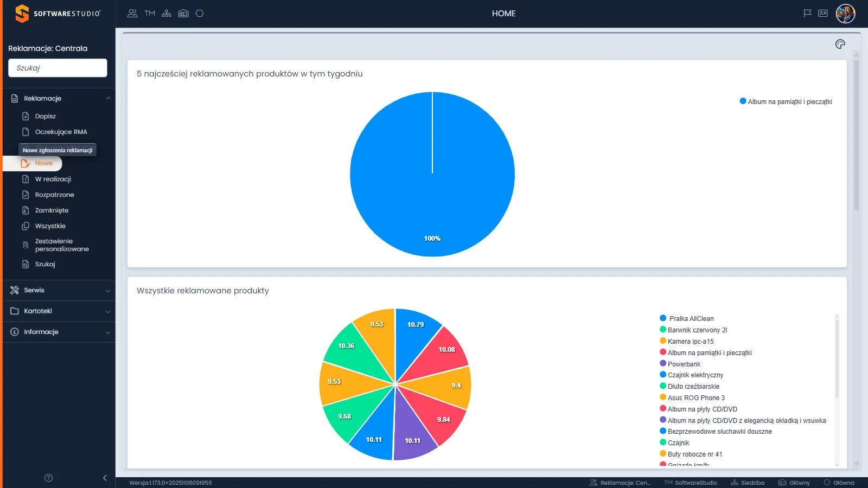Click the TM icon in top toolbar
This screenshot has height=488, width=868.
pos(150,14)
